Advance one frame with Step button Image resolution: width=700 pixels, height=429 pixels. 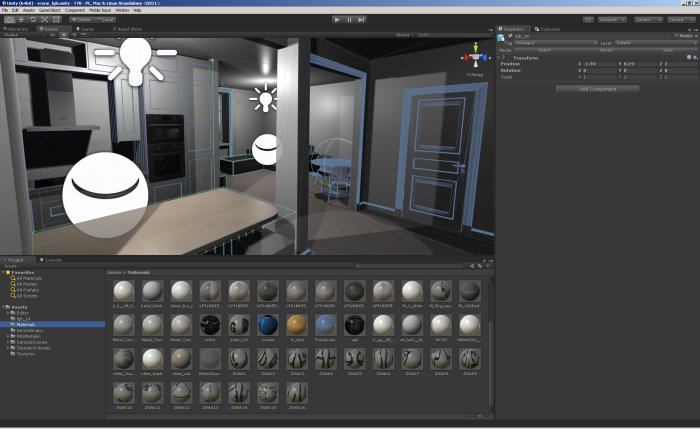pyautogui.click(x=361, y=20)
